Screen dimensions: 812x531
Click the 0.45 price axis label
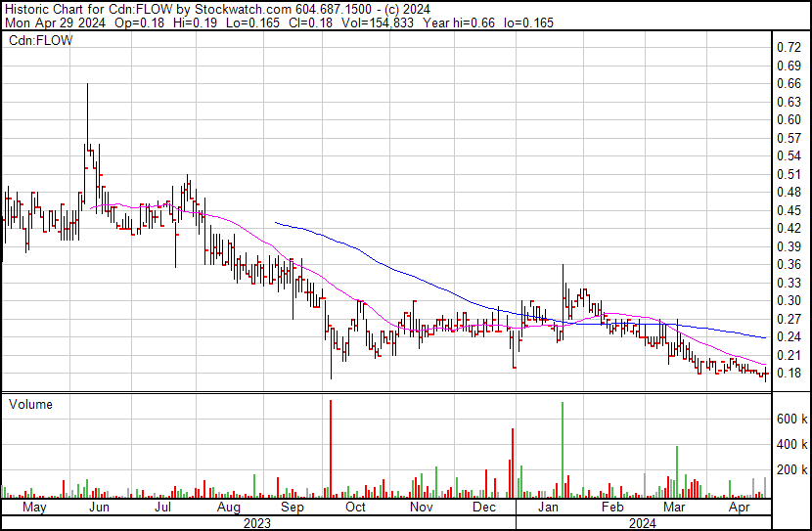[788, 210]
